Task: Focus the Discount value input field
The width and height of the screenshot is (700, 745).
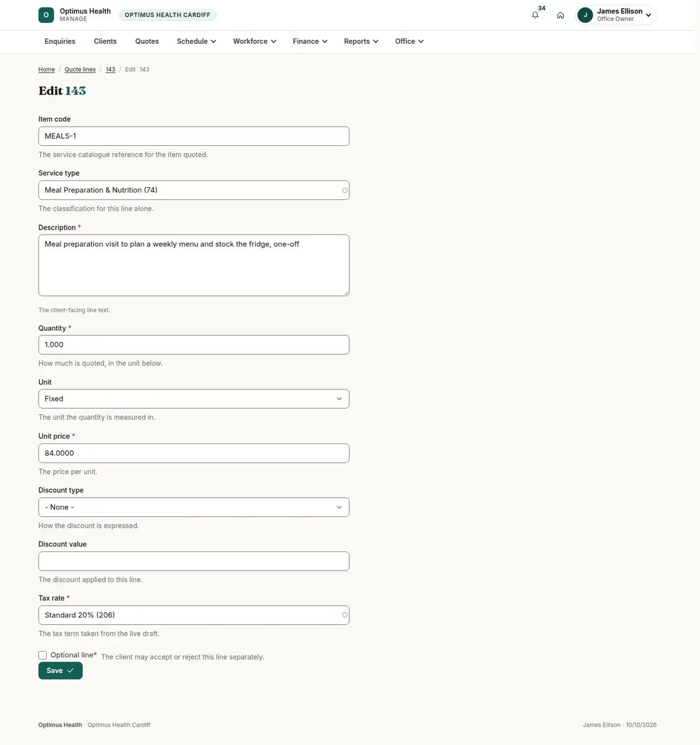Action: (194, 561)
